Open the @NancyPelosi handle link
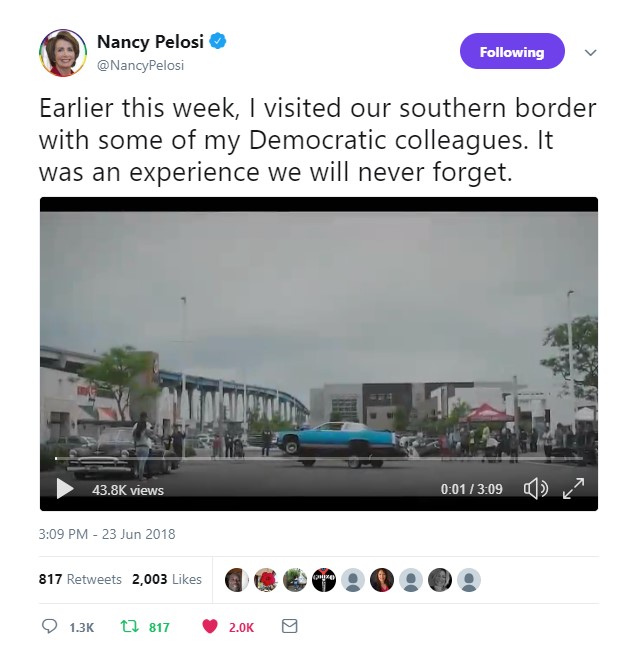This screenshot has width=637, height=651. tap(140, 65)
